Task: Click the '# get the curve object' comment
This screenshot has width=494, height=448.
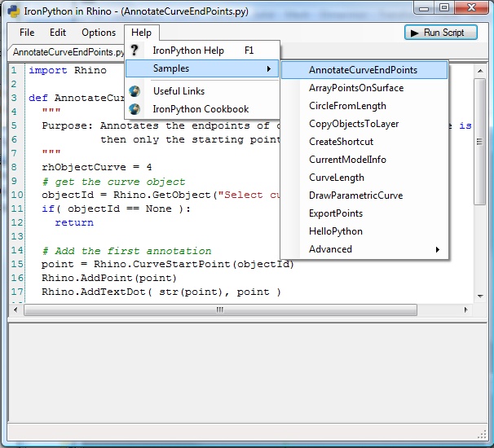Action: click(x=113, y=182)
